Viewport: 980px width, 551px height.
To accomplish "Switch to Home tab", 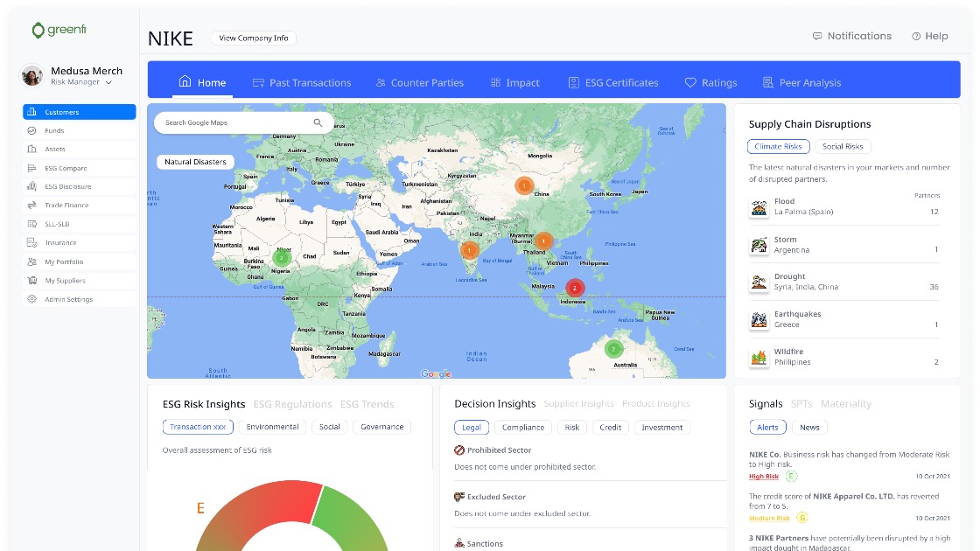I will point(202,82).
